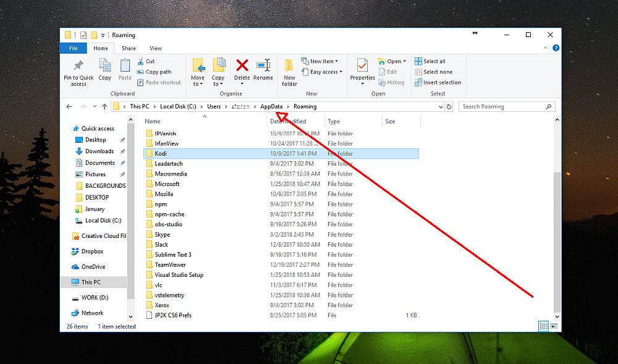Expand the address bar history dropdown

pyautogui.click(x=441, y=107)
